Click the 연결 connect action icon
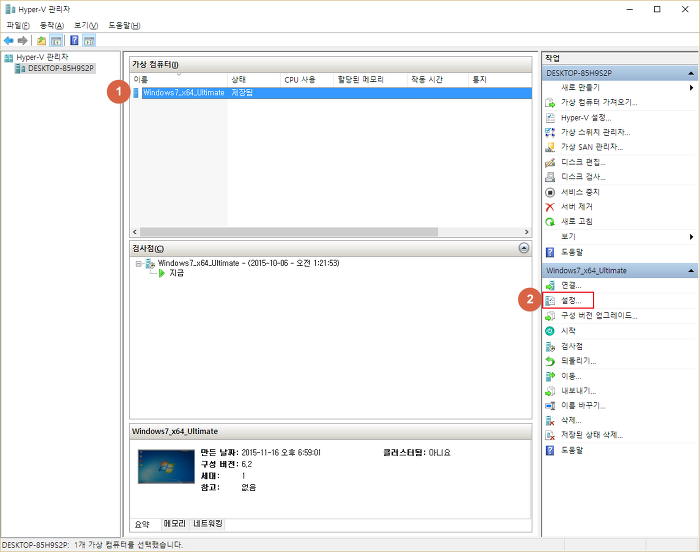The width and height of the screenshot is (700, 552). (550, 285)
